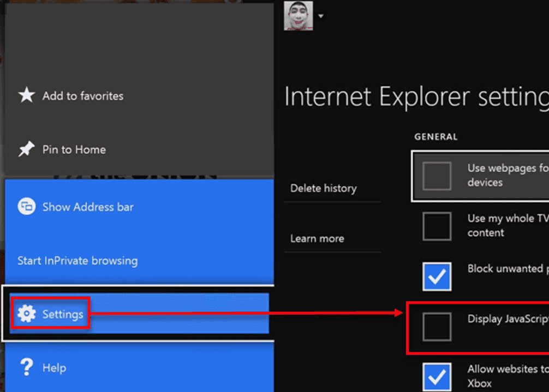The image size is (549, 392).
Task: Click the Internet Explorer settings heading
Action: (416, 97)
